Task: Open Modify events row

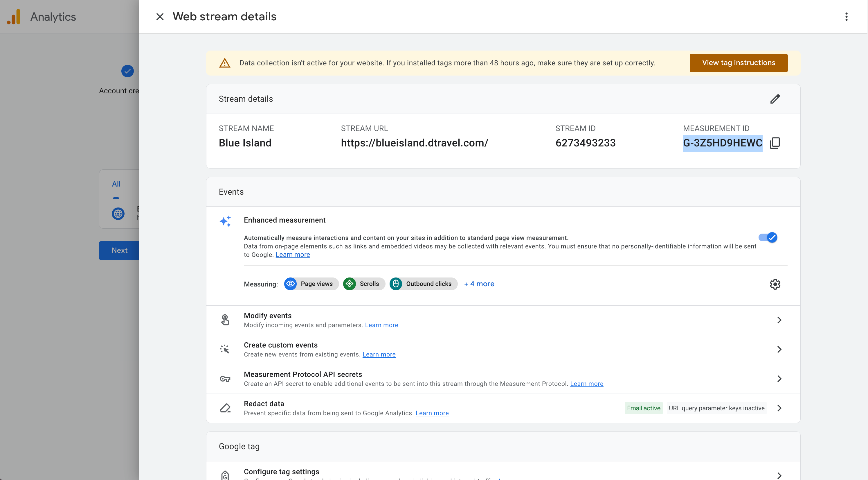Action: tap(503, 320)
